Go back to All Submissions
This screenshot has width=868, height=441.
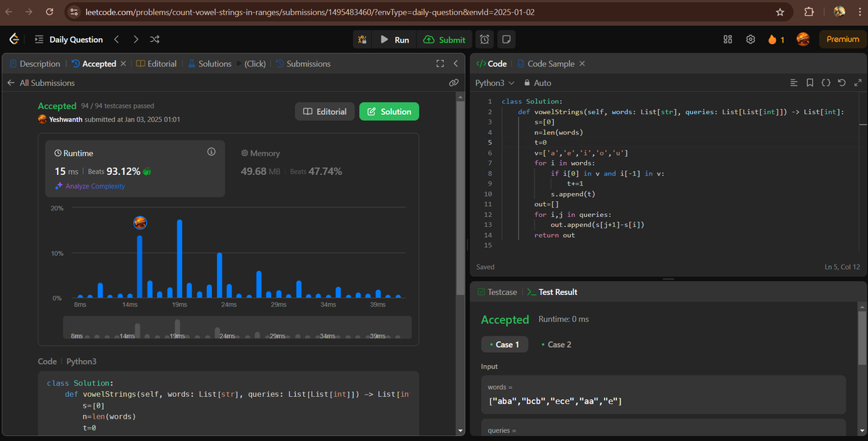click(x=41, y=83)
